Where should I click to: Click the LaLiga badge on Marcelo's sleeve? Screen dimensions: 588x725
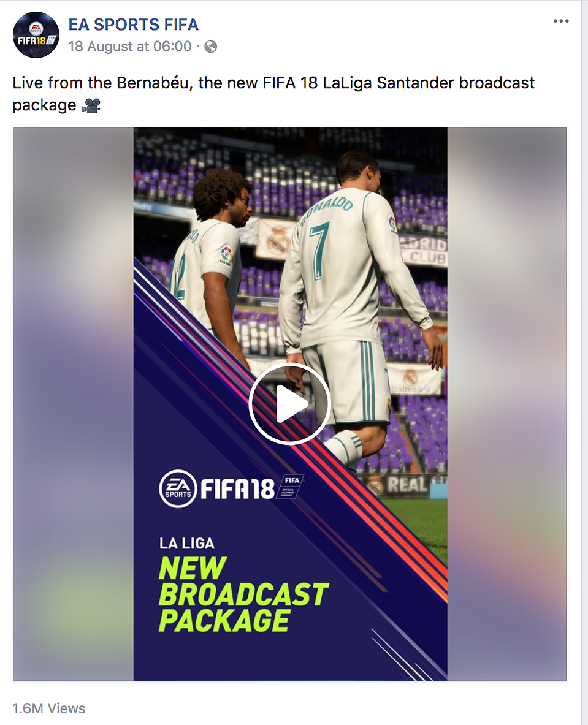pyautogui.click(x=226, y=255)
